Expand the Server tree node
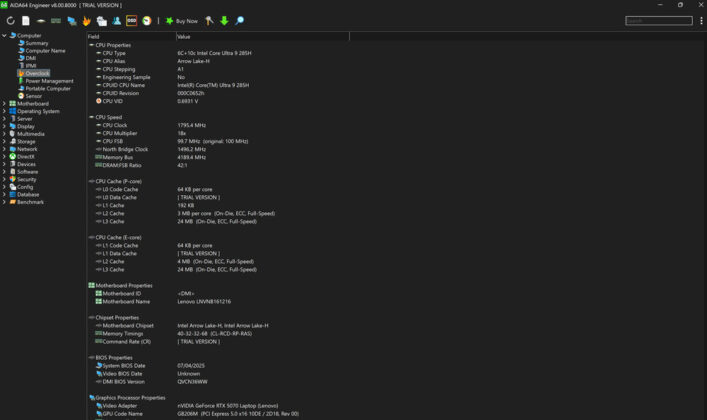Screen dimensions: 707x420 (x=4, y=119)
